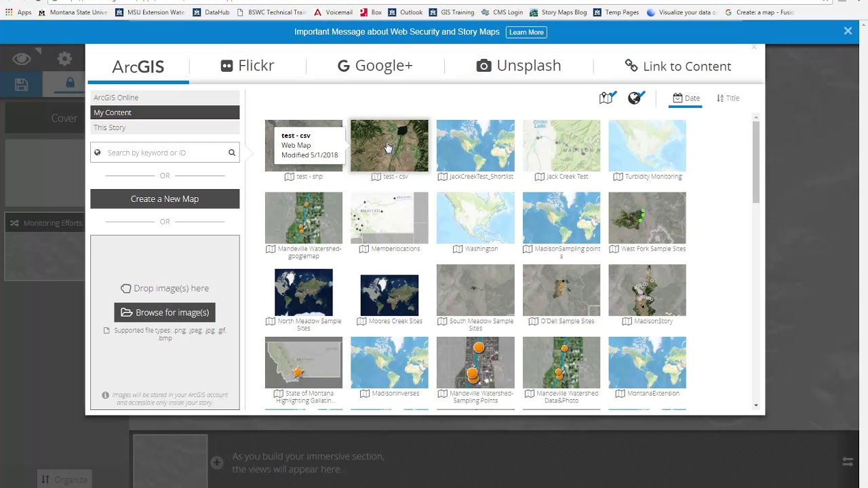
Task: Open the Story Maps Blog bookmark
Action: click(558, 12)
